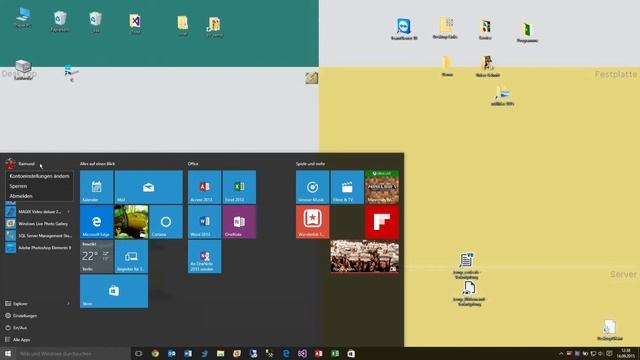
Task: Select the Laufwerk drive icon on the desktop
Action: pyautogui.click(x=23, y=69)
